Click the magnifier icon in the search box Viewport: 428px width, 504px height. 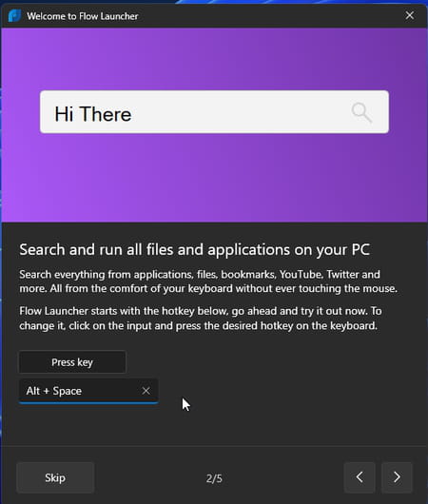tap(361, 112)
